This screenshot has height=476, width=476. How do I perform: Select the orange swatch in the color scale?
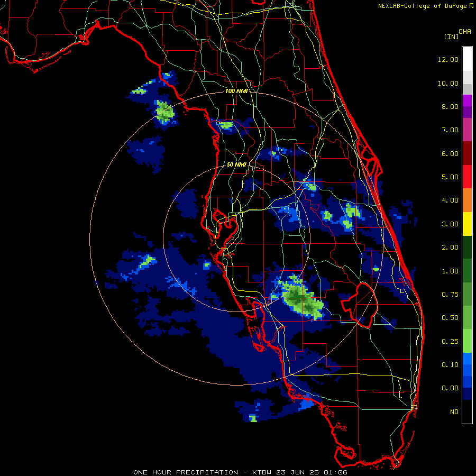click(467, 200)
